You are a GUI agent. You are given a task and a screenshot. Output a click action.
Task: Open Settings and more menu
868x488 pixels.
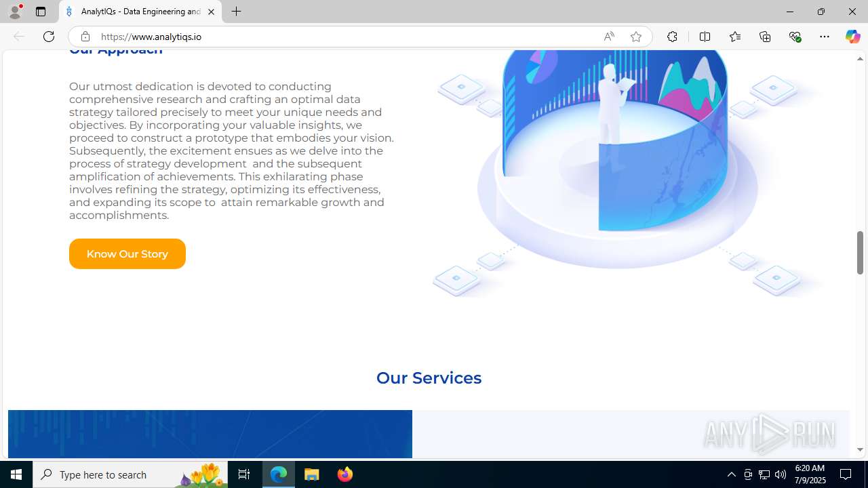(825, 37)
